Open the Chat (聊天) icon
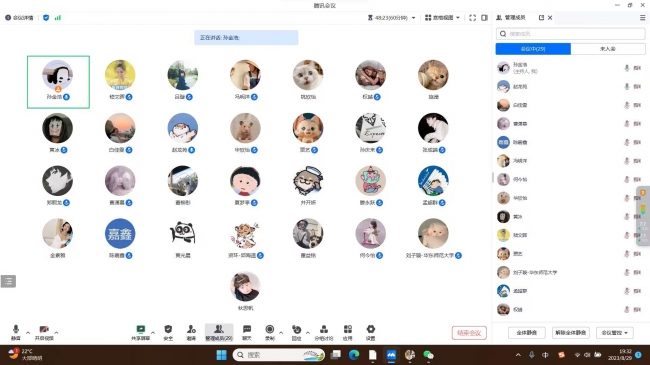The height and width of the screenshot is (365, 650). click(x=247, y=332)
